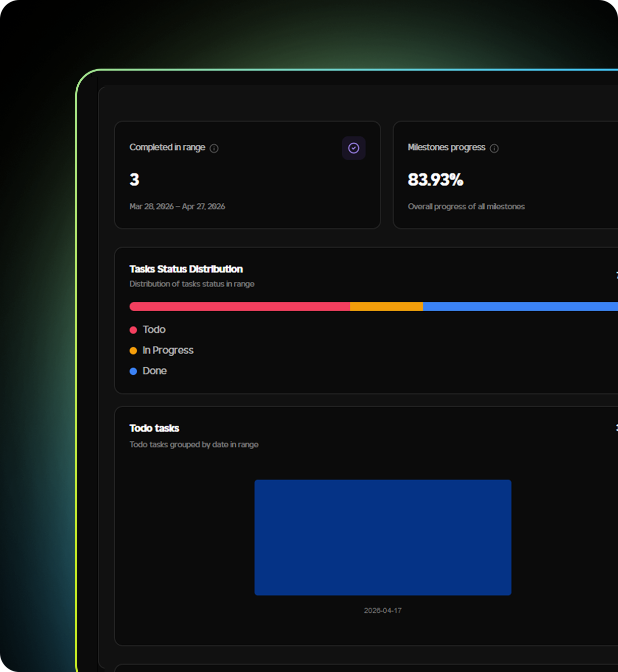Toggle the Done legend label
618x672 pixels.
click(154, 371)
